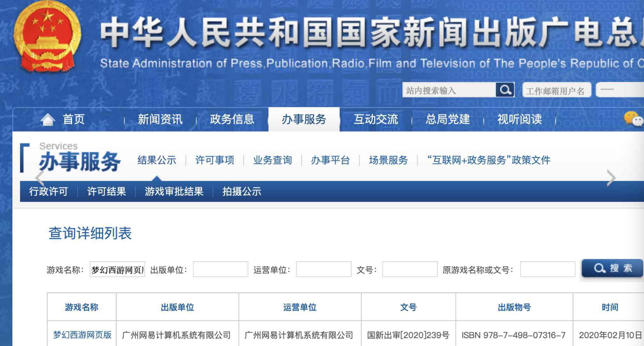This screenshot has width=644, height=346.
Task: Focus the 站内搜索输入 search field
Action: [449, 90]
